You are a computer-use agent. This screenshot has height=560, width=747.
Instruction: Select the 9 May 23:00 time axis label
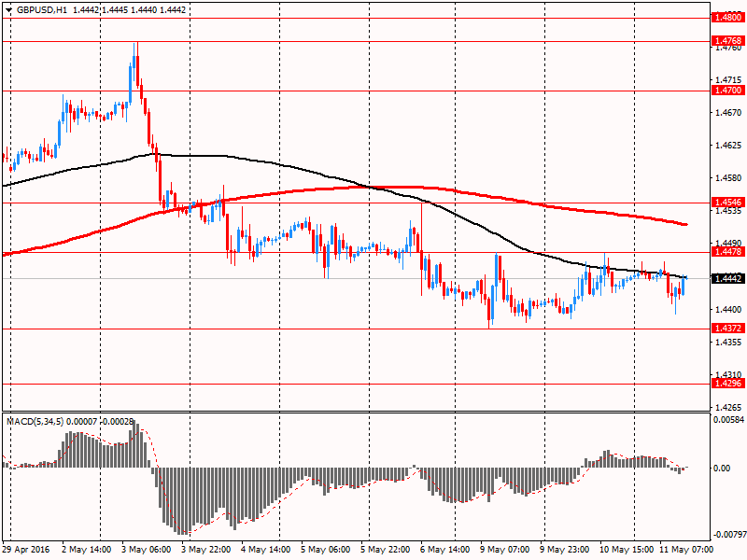pyautogui.click(x=564, y=549)
